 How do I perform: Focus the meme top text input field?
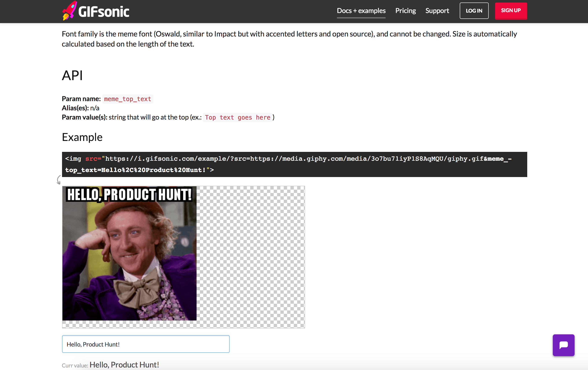coord(146,344)
